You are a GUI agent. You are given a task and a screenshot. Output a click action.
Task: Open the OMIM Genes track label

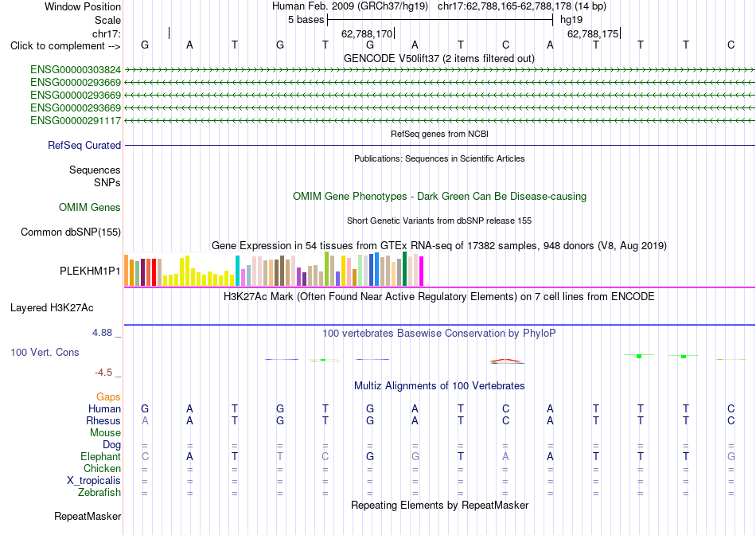point(90,208)
